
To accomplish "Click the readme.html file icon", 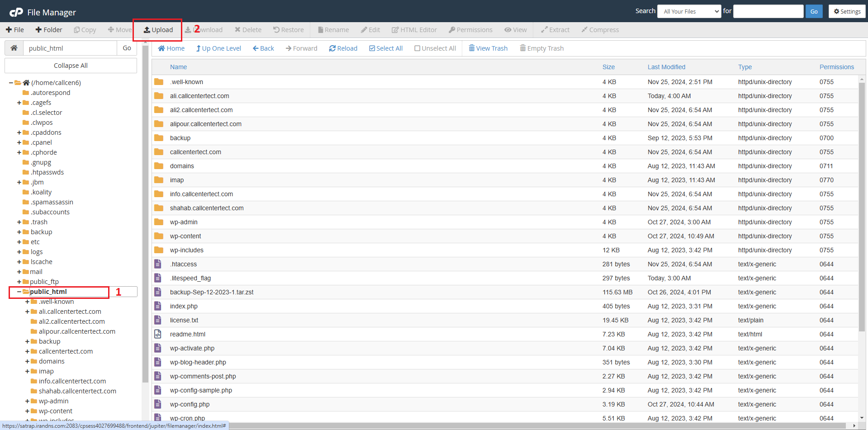I will point(158,334).
